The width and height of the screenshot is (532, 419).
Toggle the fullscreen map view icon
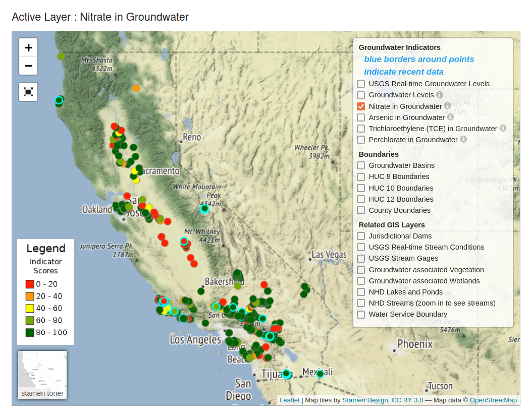coord(28,92)
